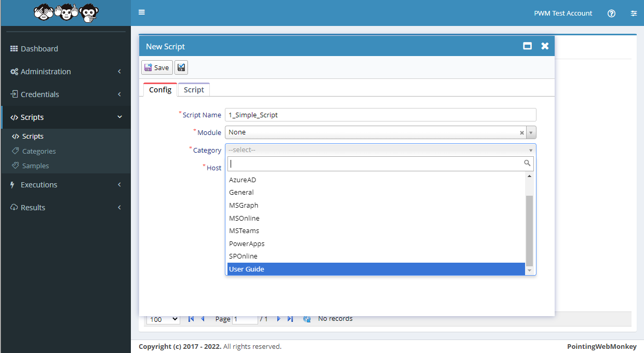Click the refresh icon in pagination bar
This screenshot has height=353, width=644.
[307, 319]
